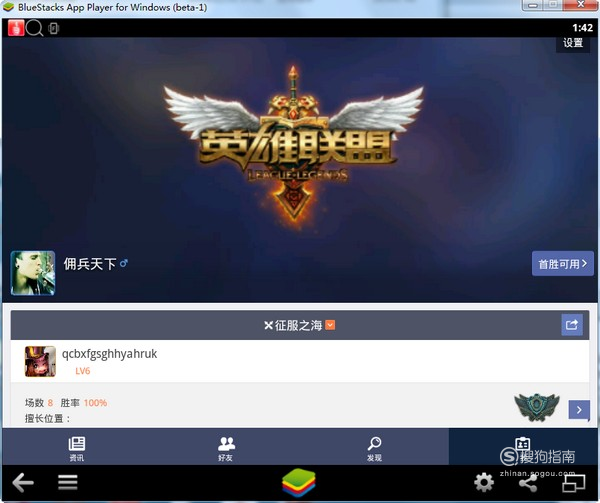Switch to the 资讯 news tab
This screenshot has width=600, height=503.
click(x=76, y=447)
